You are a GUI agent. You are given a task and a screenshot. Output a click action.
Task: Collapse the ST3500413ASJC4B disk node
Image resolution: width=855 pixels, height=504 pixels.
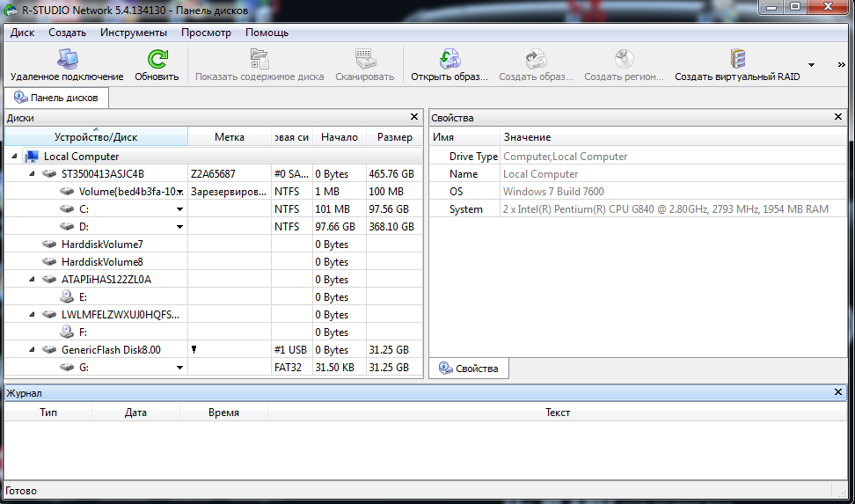(x=32, y=174)
